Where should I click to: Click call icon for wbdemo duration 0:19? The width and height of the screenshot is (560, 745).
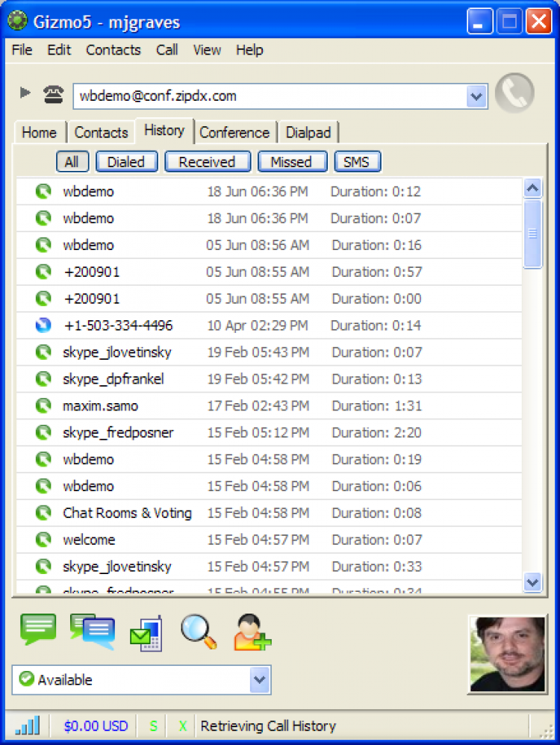click(x=43, y=459)
